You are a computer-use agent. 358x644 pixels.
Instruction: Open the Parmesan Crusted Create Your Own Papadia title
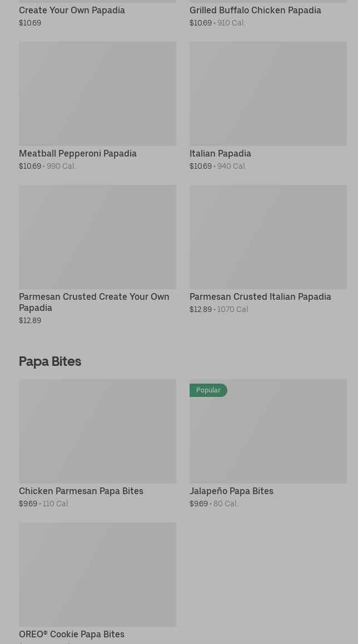pyautogui.click(x=94, y=302)
